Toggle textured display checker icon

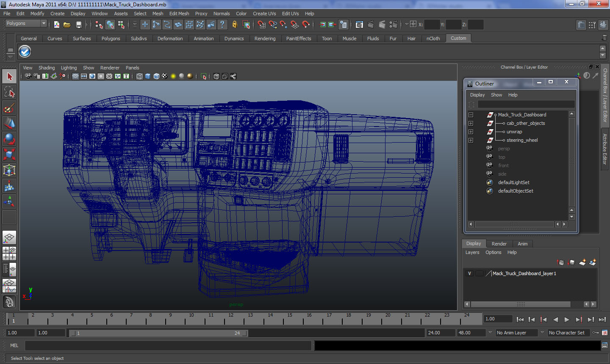coord(165,76)
